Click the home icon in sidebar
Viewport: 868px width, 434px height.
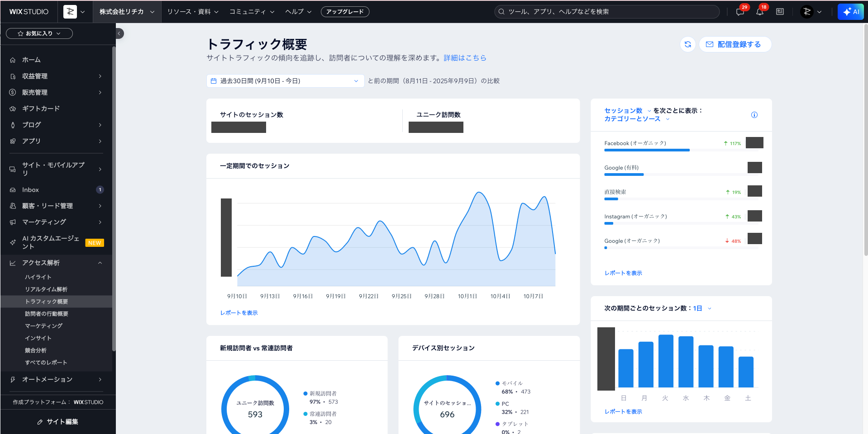(x=13, y=60)
